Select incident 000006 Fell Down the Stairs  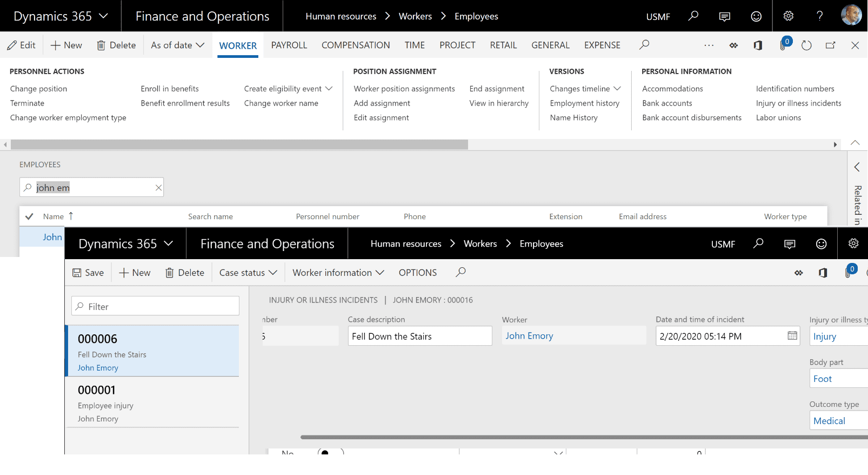[x=152, y=351]
